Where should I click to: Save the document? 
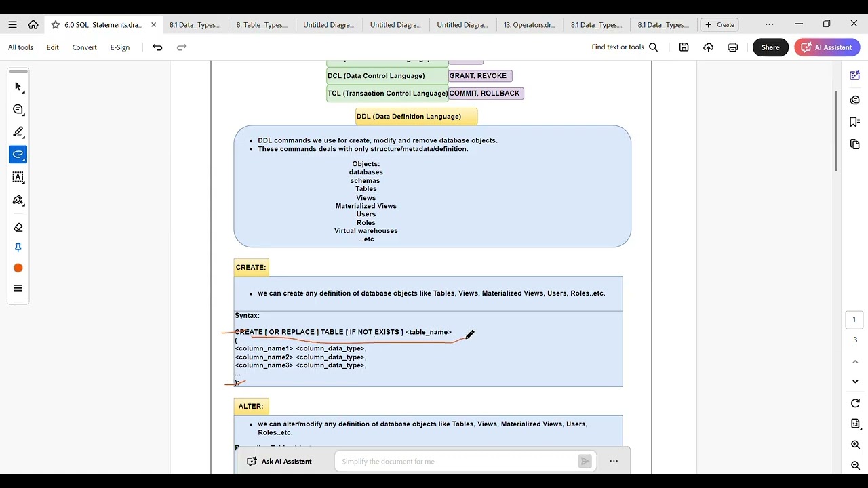point(684,47)
